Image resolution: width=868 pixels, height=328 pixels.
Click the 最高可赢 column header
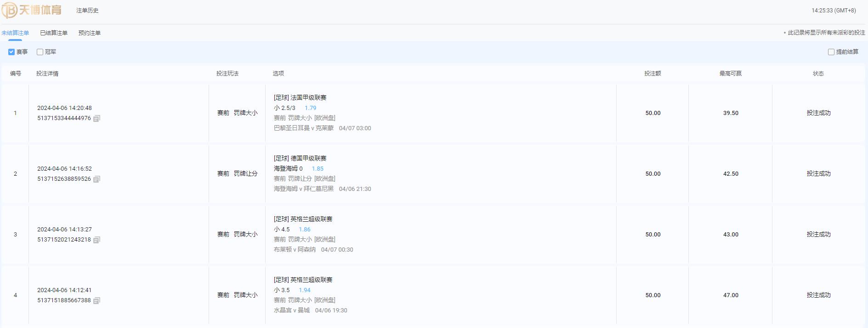point(731,74)
